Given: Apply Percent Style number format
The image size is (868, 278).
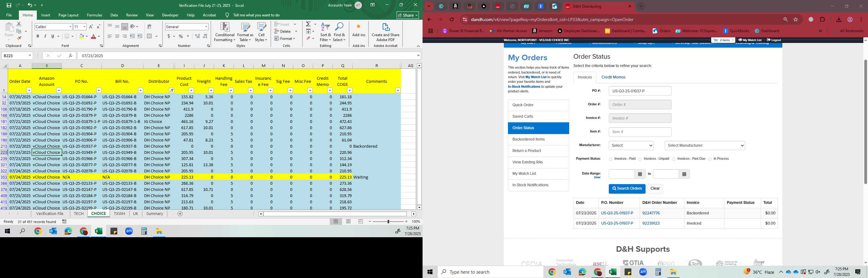Looking at the screenshot, I should point(181,36).
